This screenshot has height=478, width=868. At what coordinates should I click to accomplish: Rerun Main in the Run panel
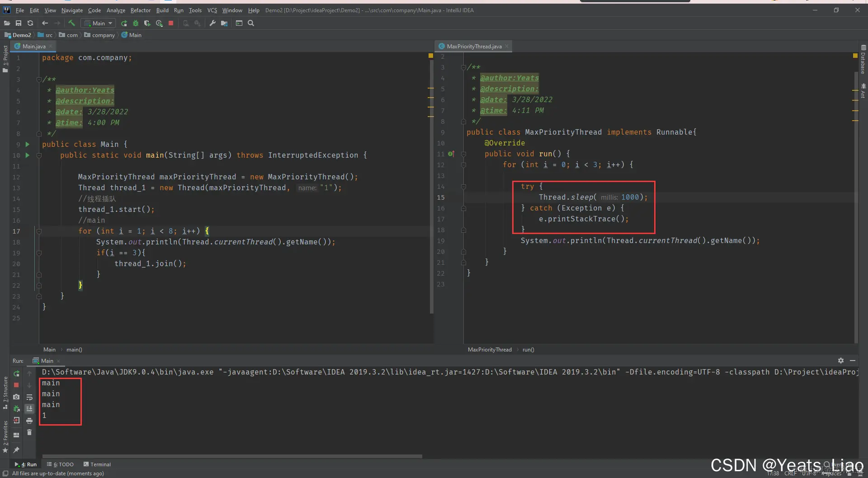pyautogui.click(x=16, y=373)
